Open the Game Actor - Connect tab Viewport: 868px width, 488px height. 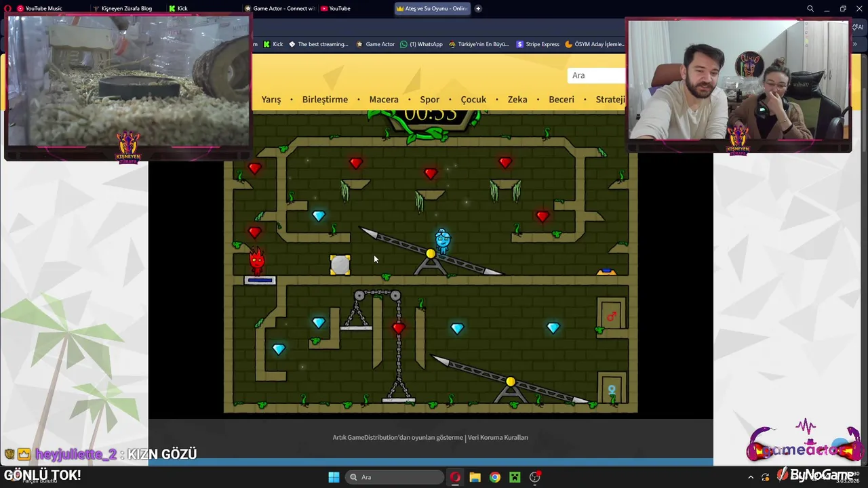pyautogui.click(x=279, y=9)
